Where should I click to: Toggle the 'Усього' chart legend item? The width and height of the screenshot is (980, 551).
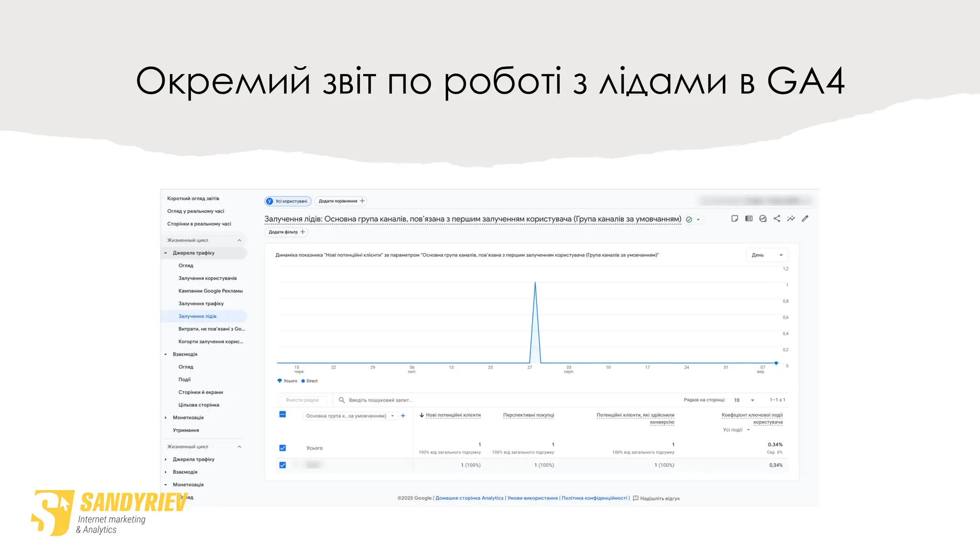[x=288, y=381]
